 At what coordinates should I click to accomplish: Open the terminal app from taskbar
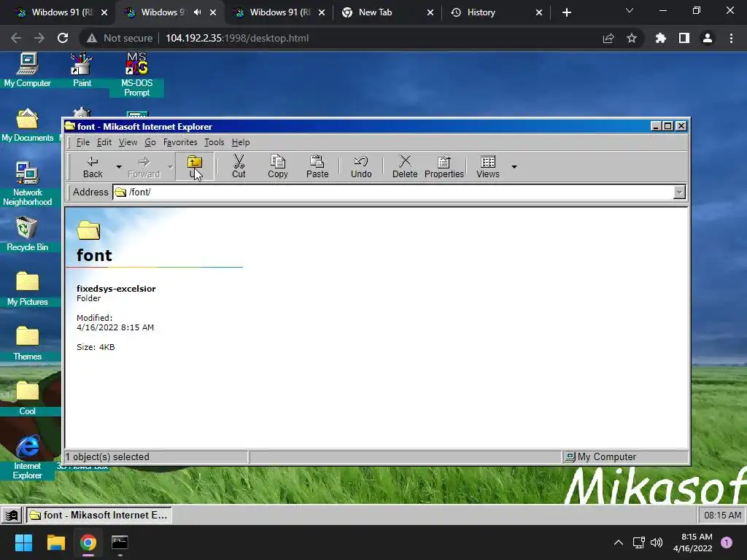pos(120,542)
